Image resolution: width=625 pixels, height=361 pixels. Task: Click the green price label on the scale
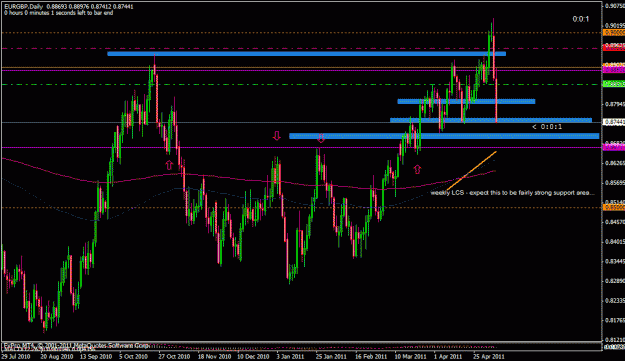tap(613, 84)
